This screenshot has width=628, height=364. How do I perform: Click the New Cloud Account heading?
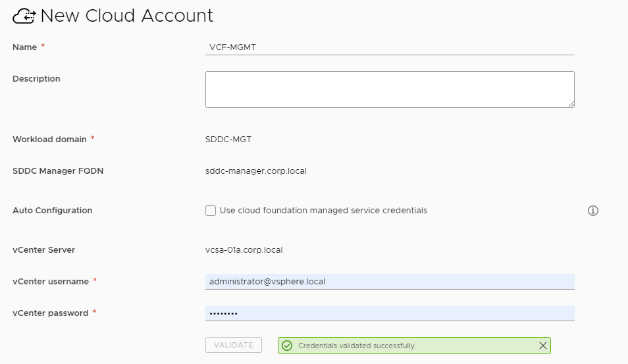click(127, 16)
